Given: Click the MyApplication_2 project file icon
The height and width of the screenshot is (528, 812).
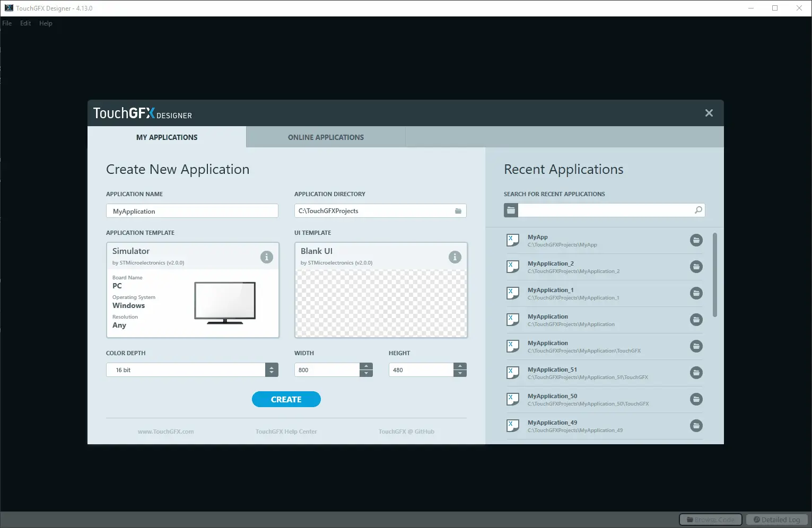Looking at the screenshot, I should (513, 267).
